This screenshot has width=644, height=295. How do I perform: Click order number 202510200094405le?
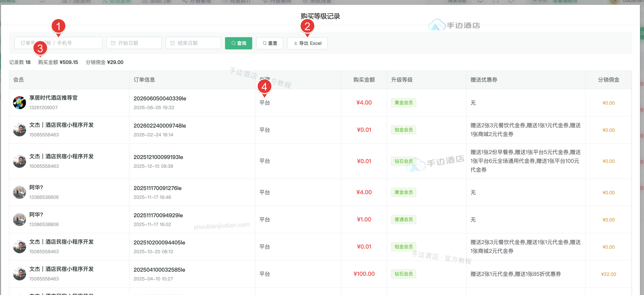tap(159, 243)
